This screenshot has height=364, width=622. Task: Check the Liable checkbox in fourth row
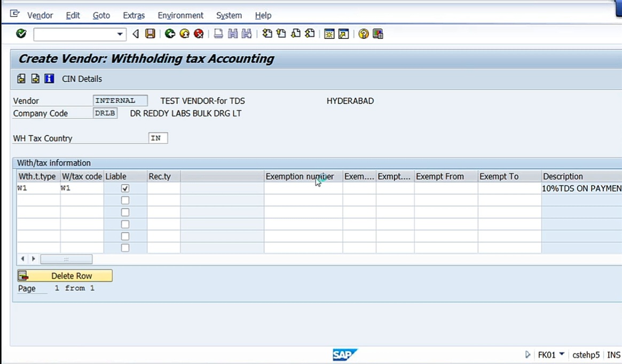click(x=125, y=224)
